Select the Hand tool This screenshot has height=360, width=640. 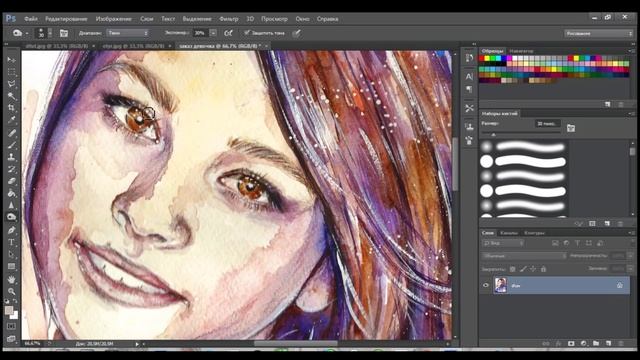click(11, 280)
